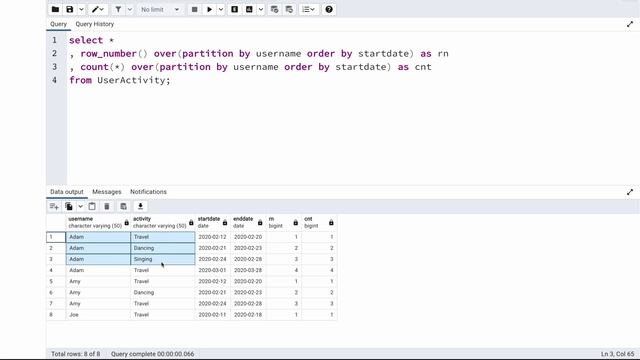Click the lock icon in the cnt header
The height and width of the screenshot is (360, 640).
331,223
